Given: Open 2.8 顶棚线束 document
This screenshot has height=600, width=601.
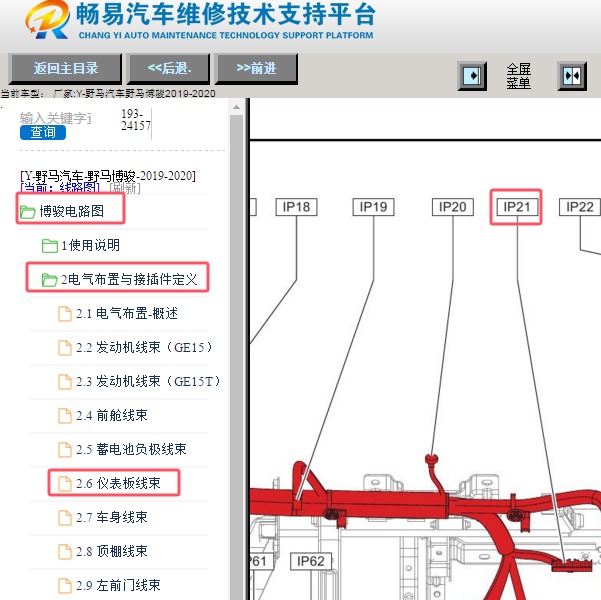Looking at the screenshot, I should 112,551.
